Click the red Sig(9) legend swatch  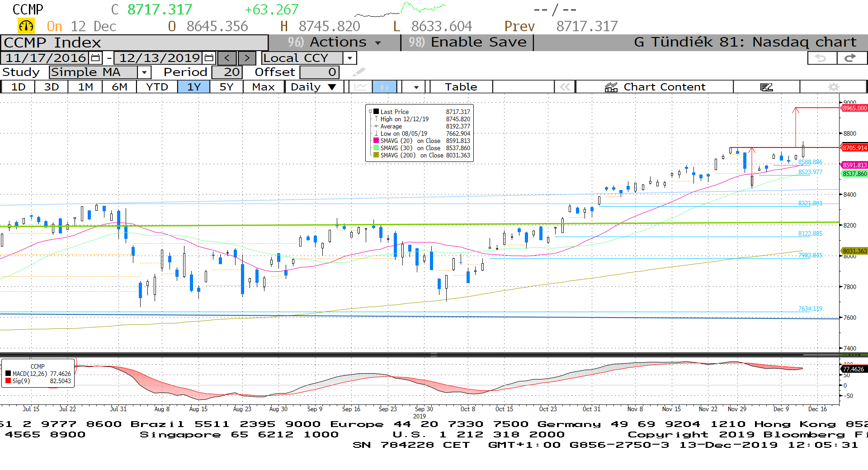click(8, 381)
